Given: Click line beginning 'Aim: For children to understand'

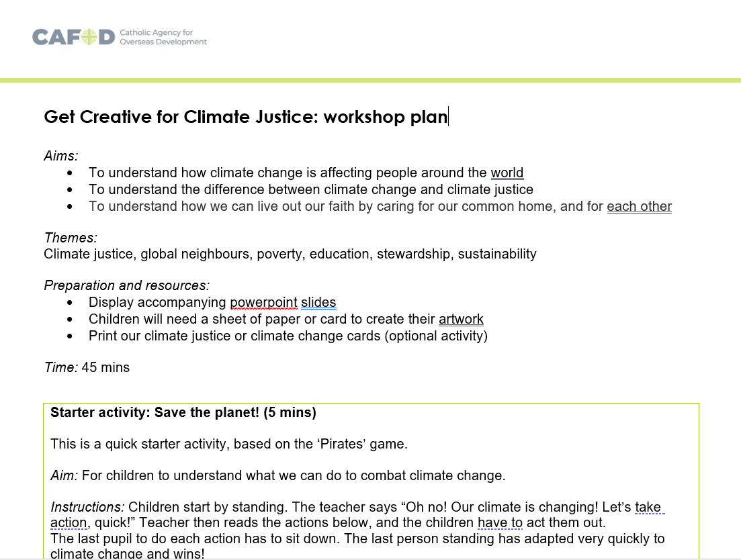Looking at the screenshot, I should tap(278, 475).
